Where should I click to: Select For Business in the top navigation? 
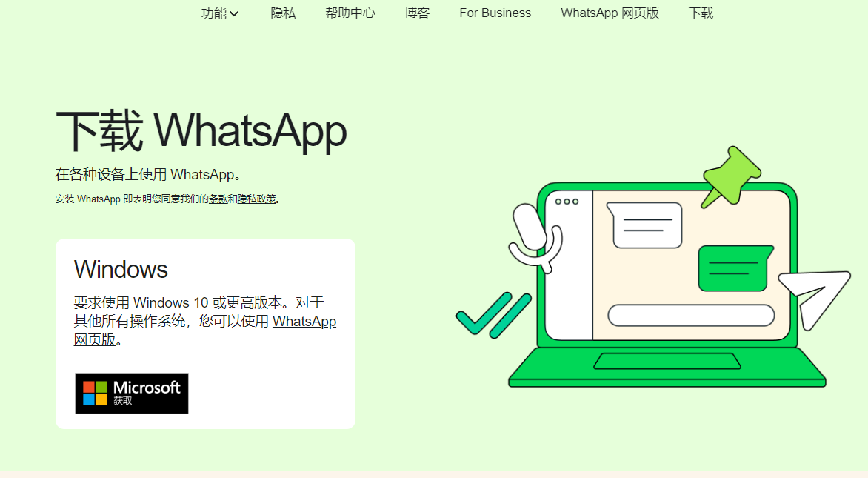[495, 13]
